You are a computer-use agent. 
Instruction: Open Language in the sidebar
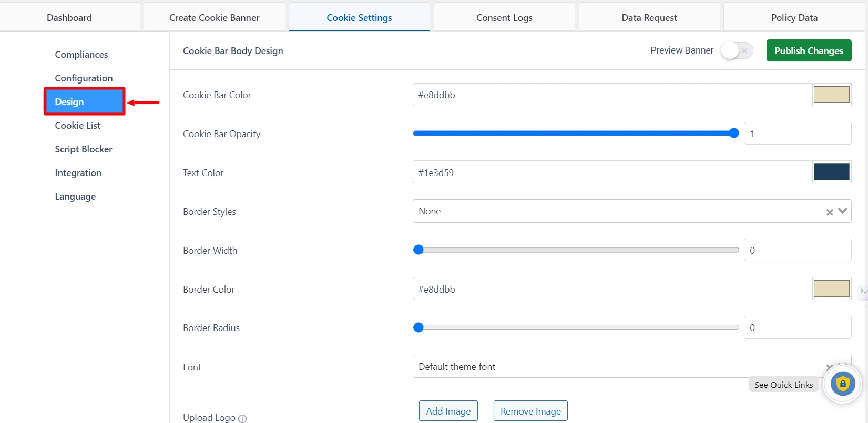click(75, 197)
